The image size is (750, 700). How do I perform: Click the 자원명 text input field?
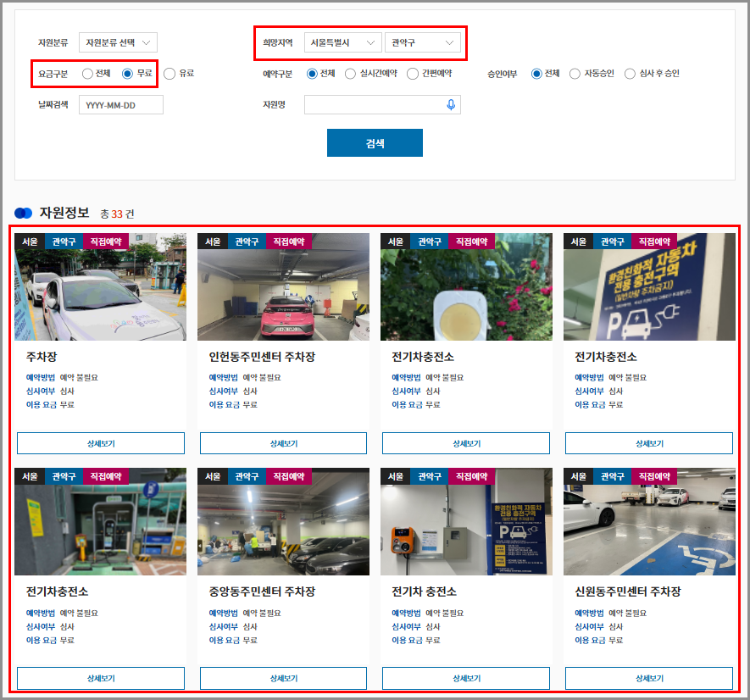click(373, 104)
